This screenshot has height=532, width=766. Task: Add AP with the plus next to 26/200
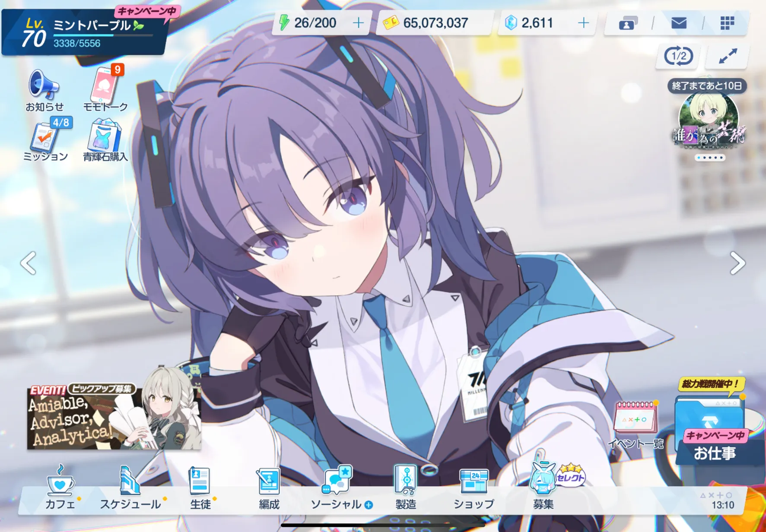click(358, 23)
